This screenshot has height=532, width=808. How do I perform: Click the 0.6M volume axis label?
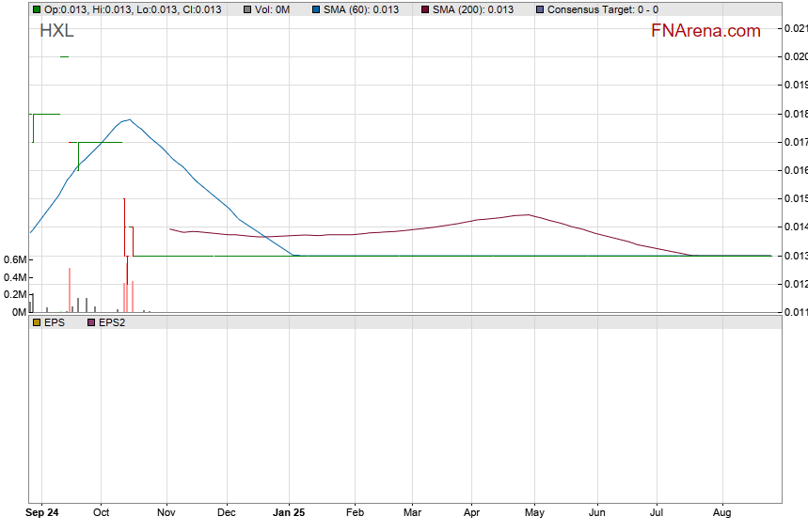13,259
